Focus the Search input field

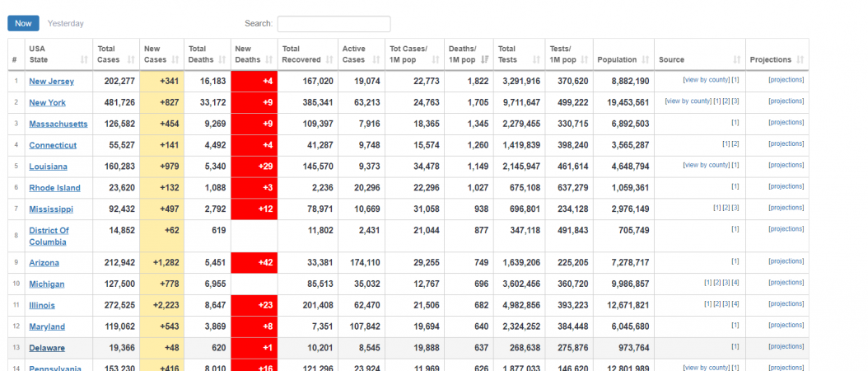(x=334, y=24)
